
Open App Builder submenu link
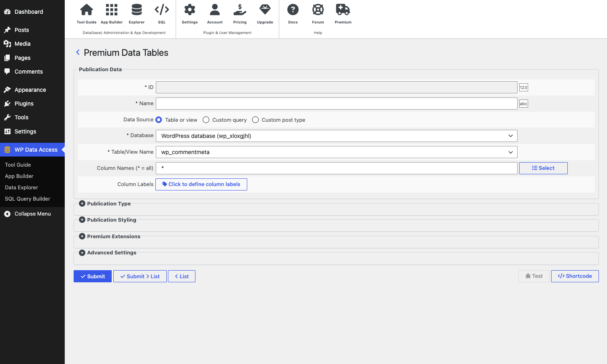pos(19,176)
